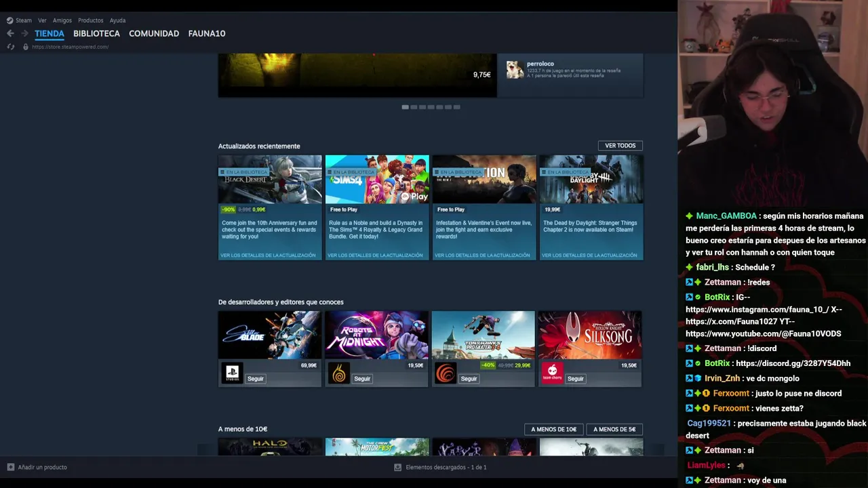Image resolution: width=868 pixels, height=488 pixels.
Task: Click the A MENOS DE 5€ button
Action: coord(614,429)
